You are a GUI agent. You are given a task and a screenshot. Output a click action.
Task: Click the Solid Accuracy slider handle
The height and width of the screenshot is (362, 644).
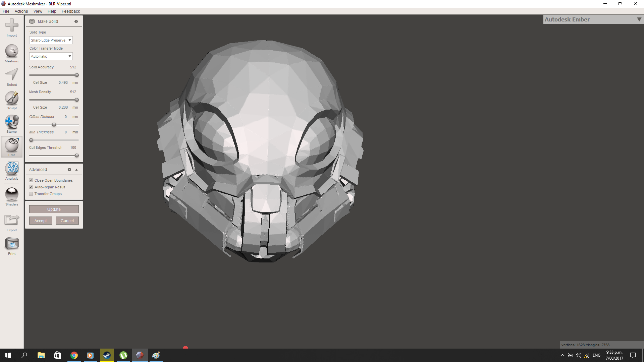(77, 75)
